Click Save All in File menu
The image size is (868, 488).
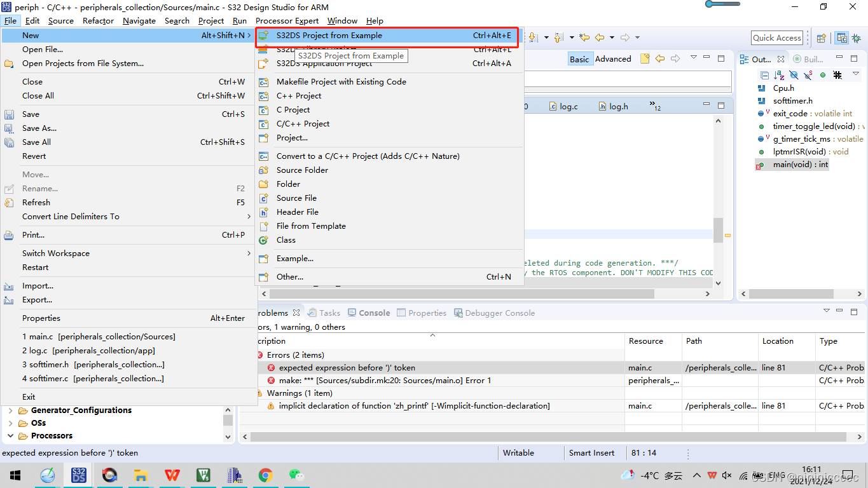tap(127, 142)
